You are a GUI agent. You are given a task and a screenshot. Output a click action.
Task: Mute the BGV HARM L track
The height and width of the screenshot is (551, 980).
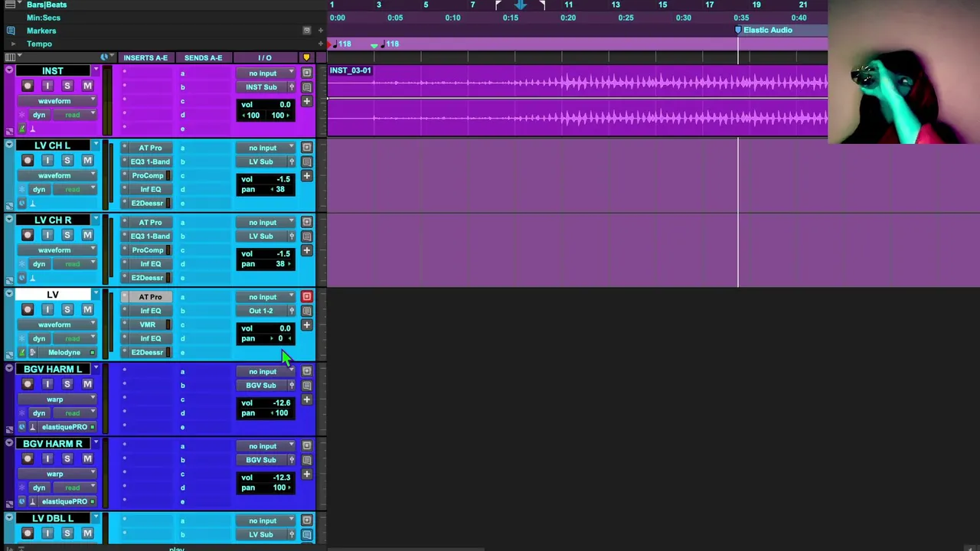pyautogui.click(x=87, y=384)
